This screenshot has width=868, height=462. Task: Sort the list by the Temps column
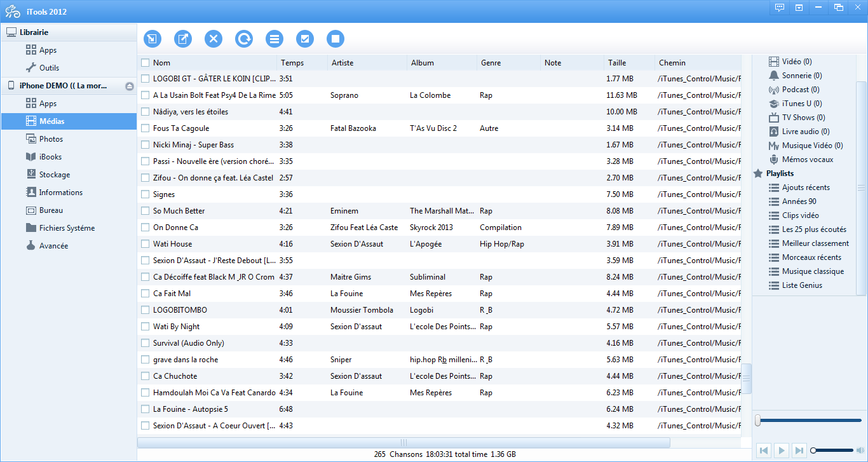click(x=301, y=63)
